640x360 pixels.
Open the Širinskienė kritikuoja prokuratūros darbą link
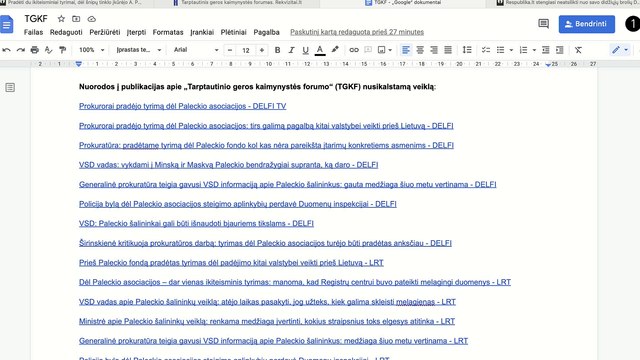[x=265, y=243]
